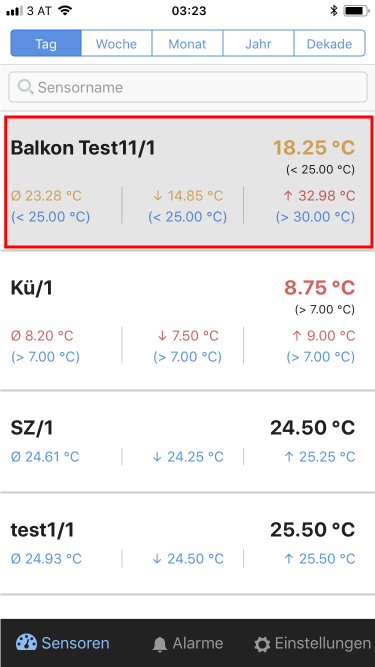Open the SZ/1 sensor entry

[188, 442]
